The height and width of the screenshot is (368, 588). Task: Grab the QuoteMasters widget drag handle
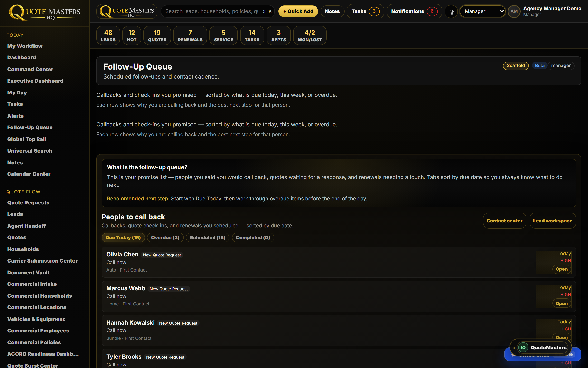coord(514,348)
